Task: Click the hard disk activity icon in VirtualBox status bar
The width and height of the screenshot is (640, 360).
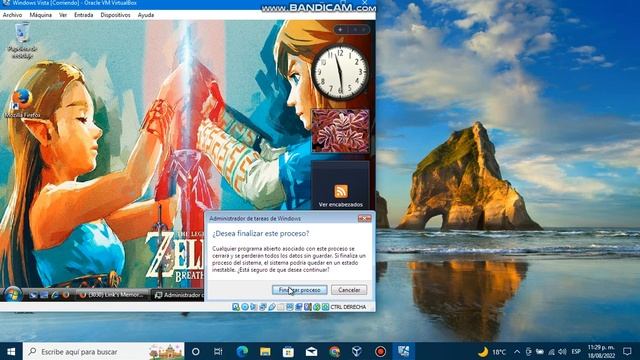Action: click(x=236, y=307)
